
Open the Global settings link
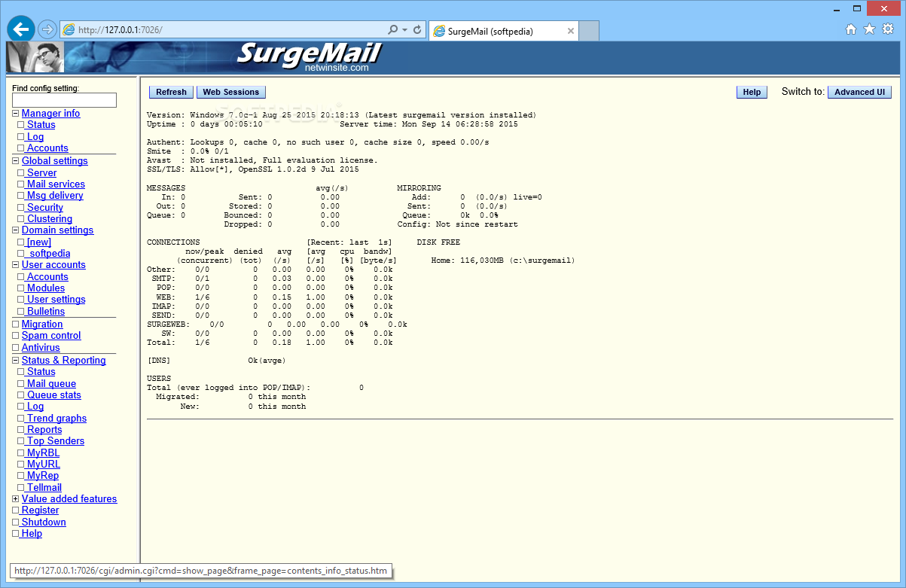[54, 161]
